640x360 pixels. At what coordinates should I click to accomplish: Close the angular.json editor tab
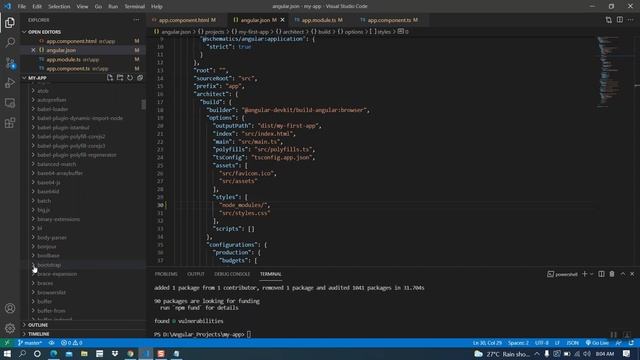click(x=282, y=20)
